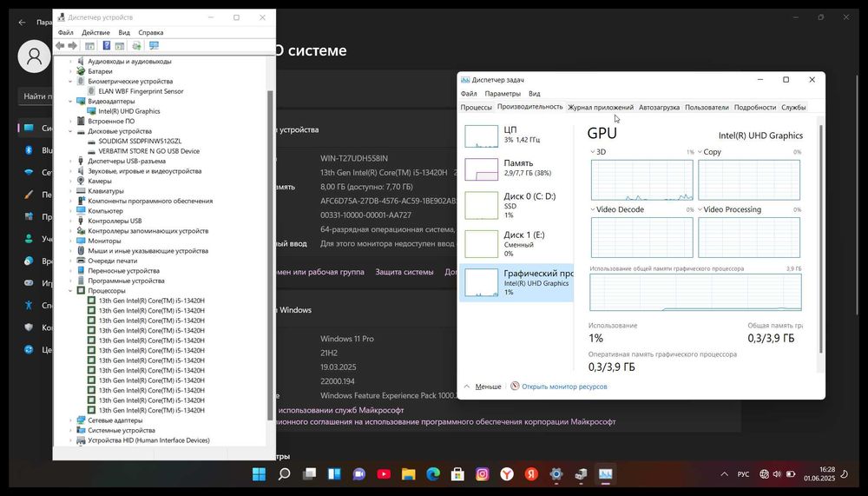
Task: Select the ELAN WBF Fingerprint Sensor device
Action: [141, 91]
